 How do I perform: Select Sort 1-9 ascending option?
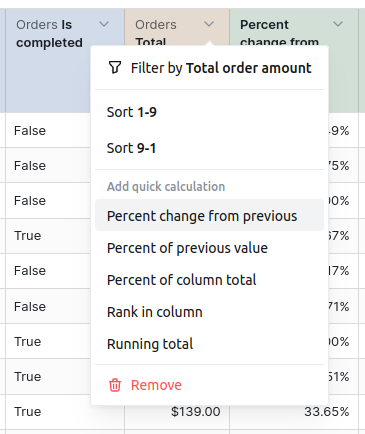[209, 112]
